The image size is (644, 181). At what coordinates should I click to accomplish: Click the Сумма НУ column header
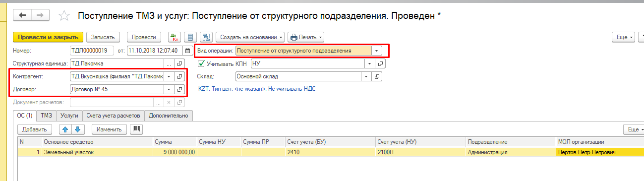219,142
